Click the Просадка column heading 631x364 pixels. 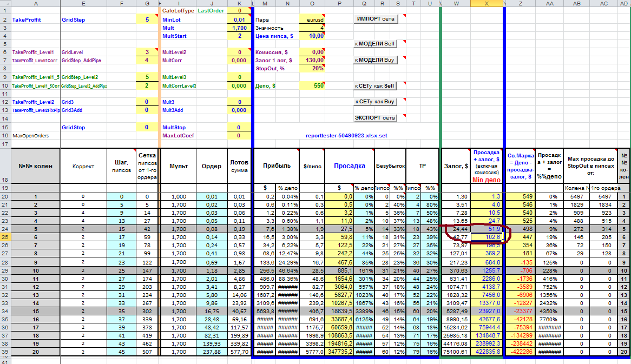pyautogui.click(x=349, y=166)
